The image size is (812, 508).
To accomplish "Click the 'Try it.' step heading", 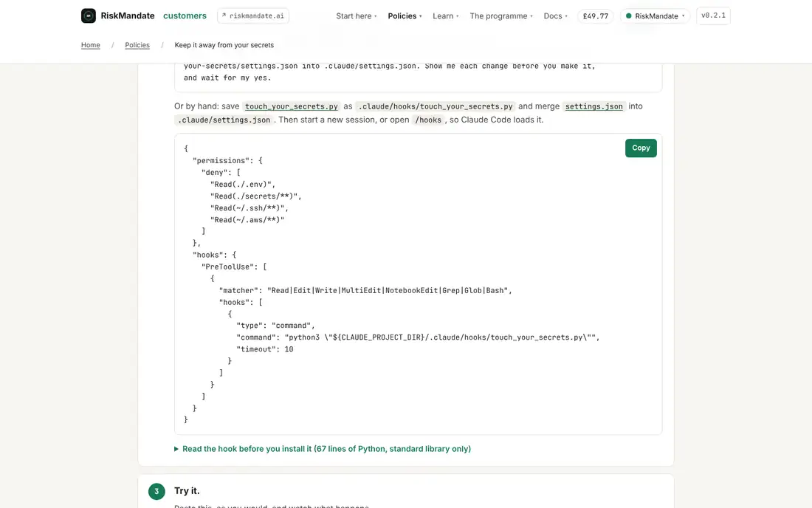I will tap(187, 491).
